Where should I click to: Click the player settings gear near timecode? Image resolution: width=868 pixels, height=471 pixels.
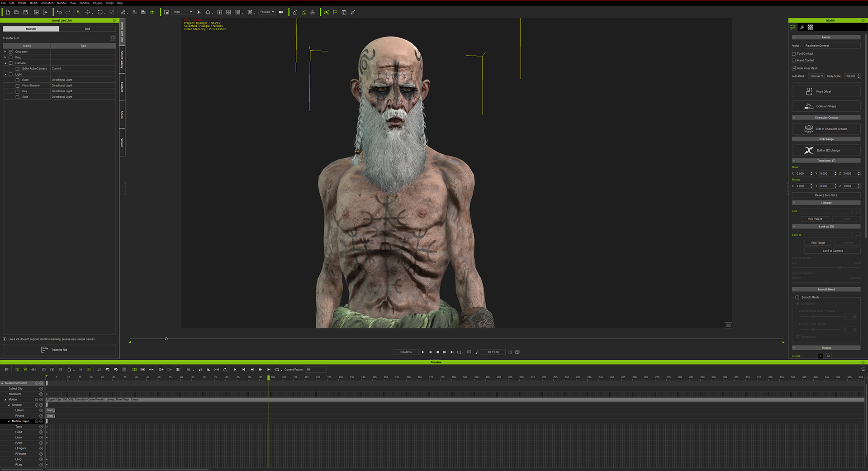pyautogui.click(x=510, y=352)
